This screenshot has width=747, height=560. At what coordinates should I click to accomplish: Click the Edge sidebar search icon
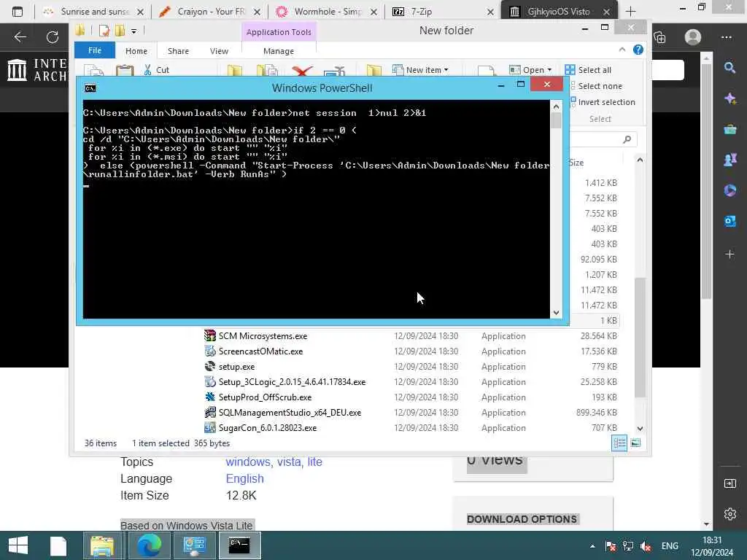(729, 68)
